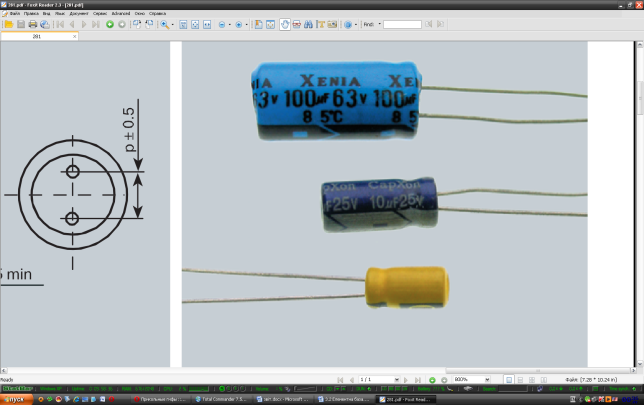Click the Fit Page icon
Screen dimensions: 644x405
click(195, 25)
